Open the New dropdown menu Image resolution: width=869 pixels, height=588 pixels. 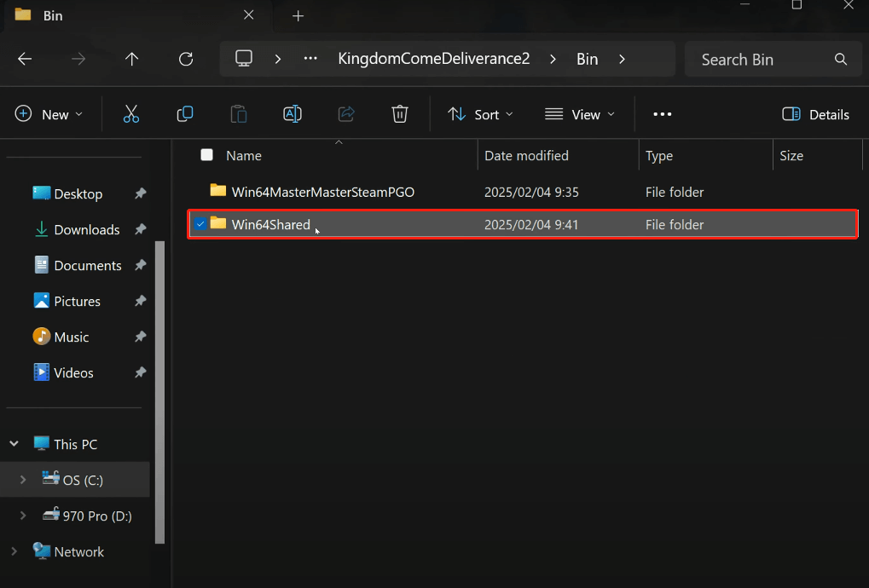click(x=49, y=114)
